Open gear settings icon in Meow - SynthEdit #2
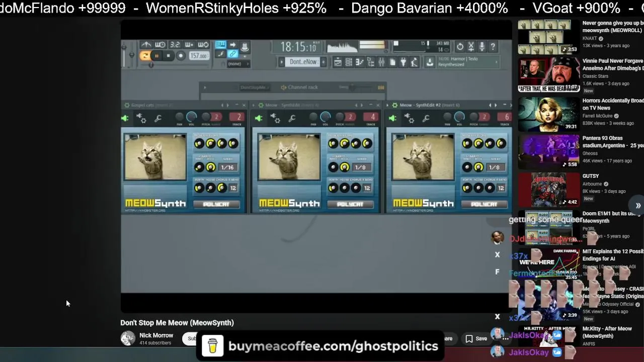 coord(409,118)
